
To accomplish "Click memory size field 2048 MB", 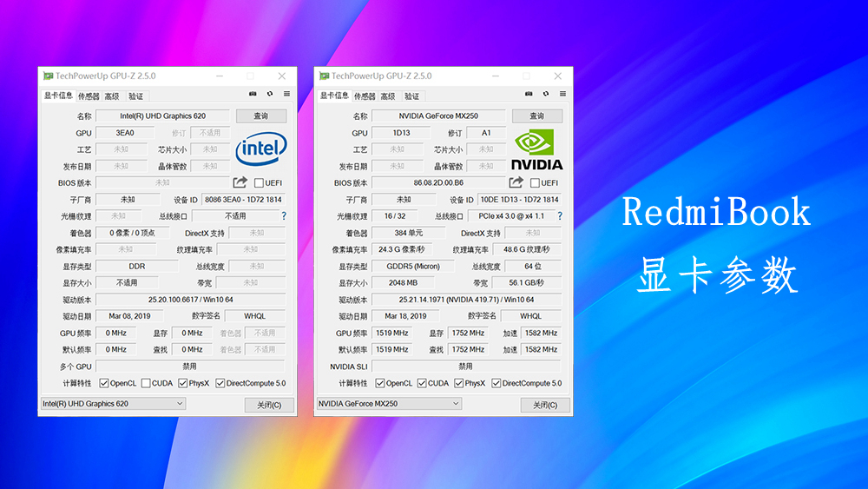I will (x=403, y=283).
